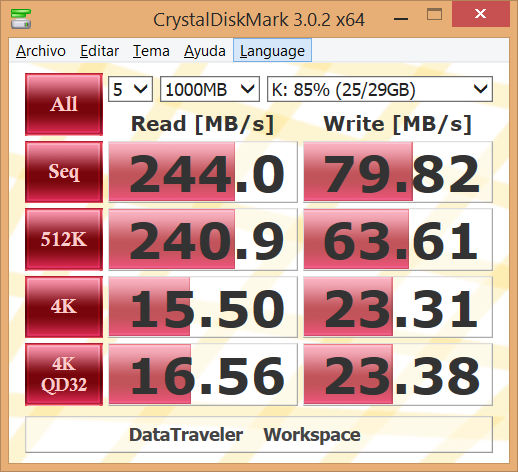Open the Tema menu
The width and height of the screenshot is (518, 472).
coord(151,51)
